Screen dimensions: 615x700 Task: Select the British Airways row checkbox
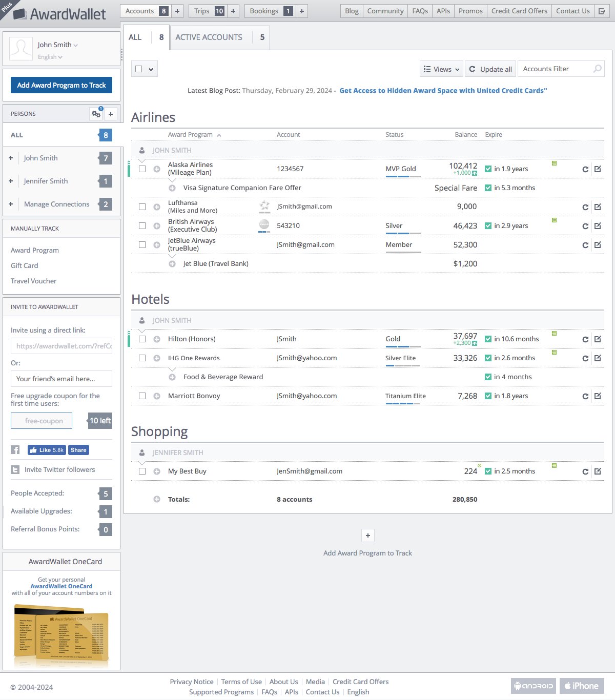click(x=142, y=226)
